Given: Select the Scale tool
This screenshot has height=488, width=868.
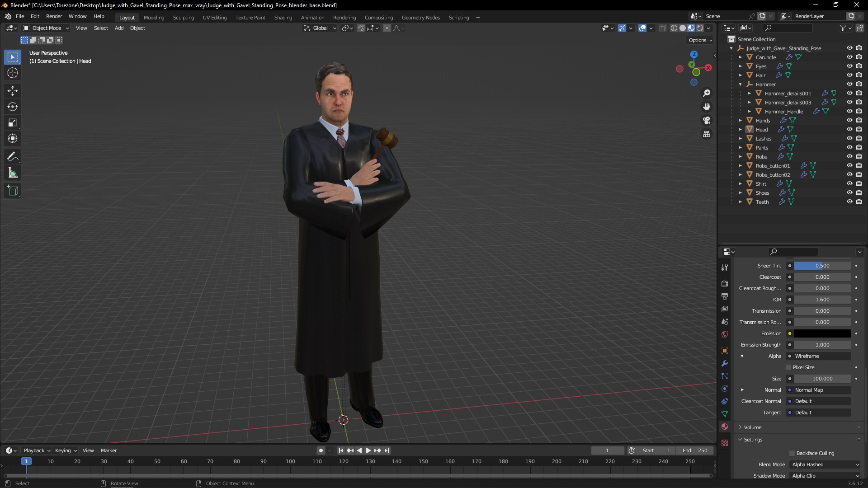Looking at the screenshot, I should click(13, 122).
